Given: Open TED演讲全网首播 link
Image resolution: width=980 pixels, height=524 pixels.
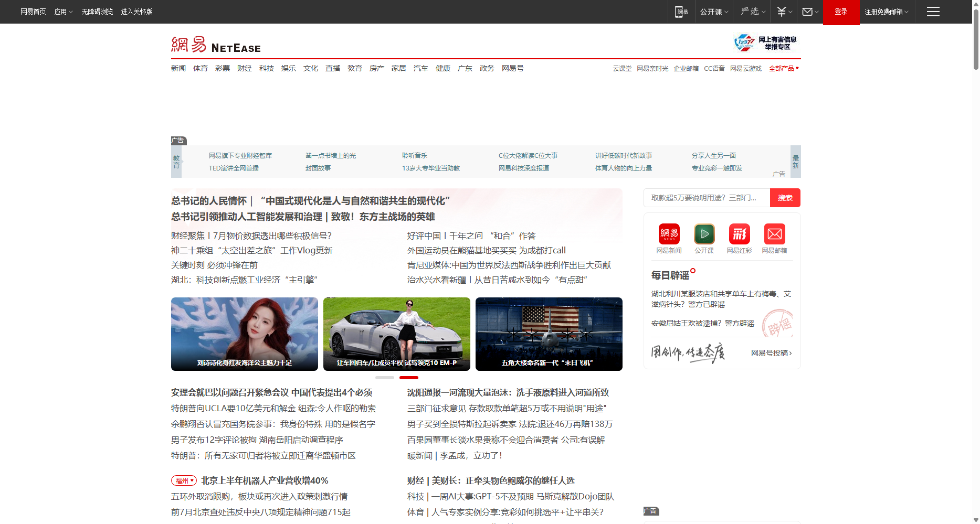Looking at the screenshot, I should 234,168.
